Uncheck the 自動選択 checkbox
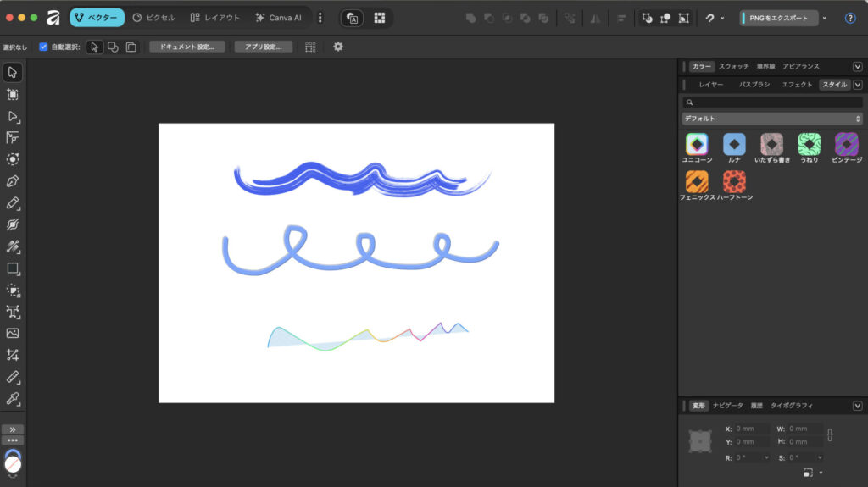 coord(43,47)
